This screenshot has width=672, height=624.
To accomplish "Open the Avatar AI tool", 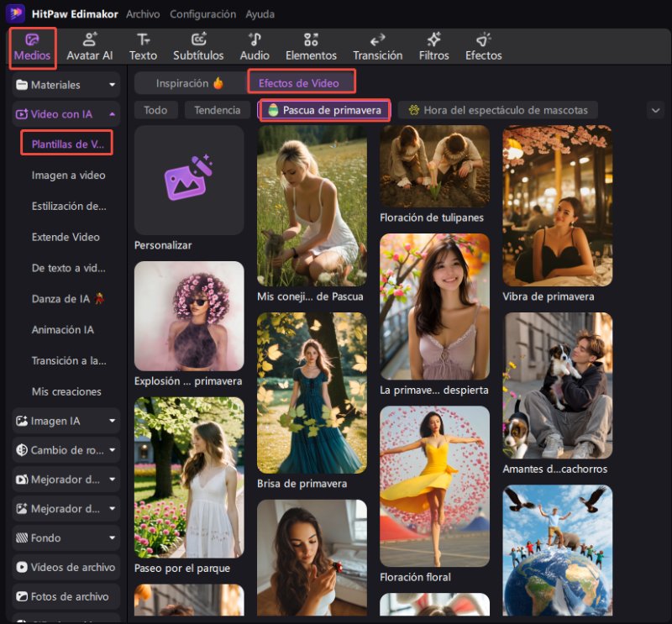I will pyautogui.click(x=89, y=47).
